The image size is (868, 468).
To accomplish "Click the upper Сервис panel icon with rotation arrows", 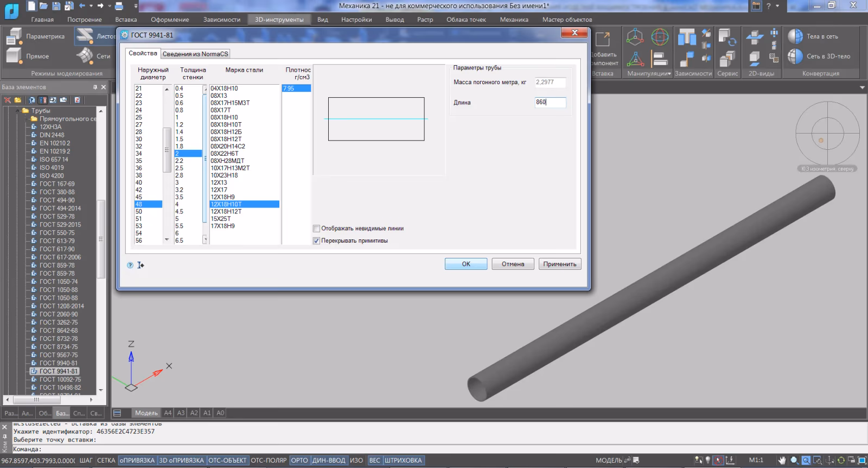I will coord(727,37).
